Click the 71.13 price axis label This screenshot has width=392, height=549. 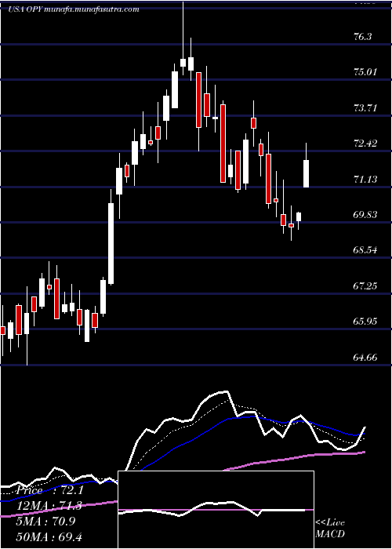(x=365, y=180)
